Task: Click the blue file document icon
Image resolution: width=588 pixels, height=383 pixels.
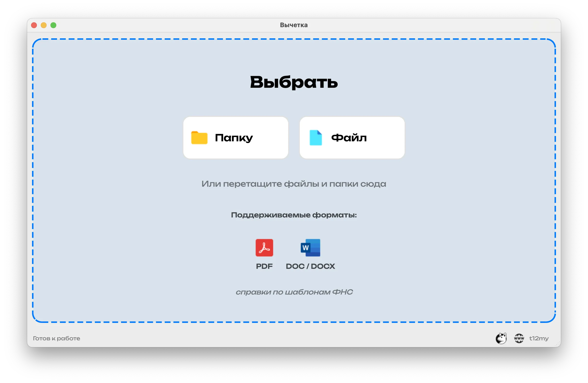Action: point(316,137)
